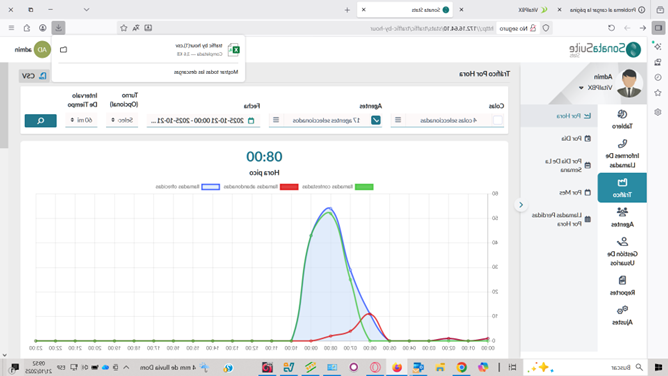Screen dimensions: 668x376
Task: Click the Fecha date range field
Action: [x=203, y=121]
